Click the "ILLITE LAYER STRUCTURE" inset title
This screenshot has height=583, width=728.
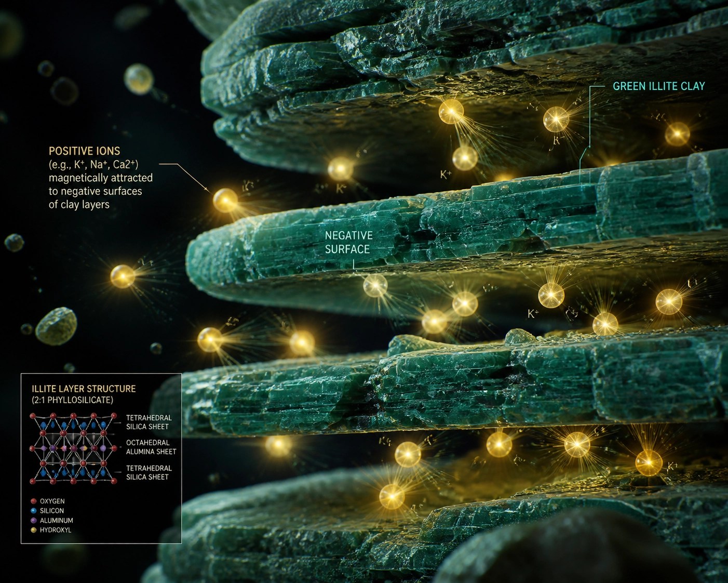tap(84, 389)
